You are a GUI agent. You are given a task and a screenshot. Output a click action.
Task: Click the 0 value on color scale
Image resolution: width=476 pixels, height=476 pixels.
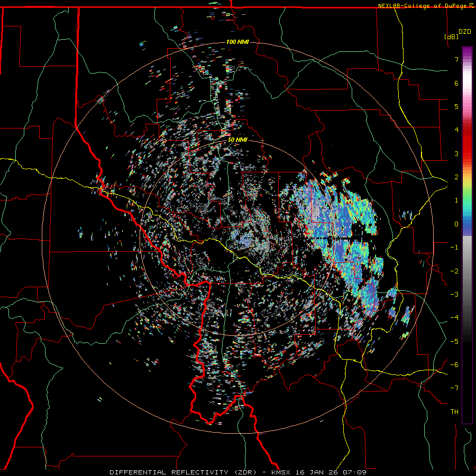pos(456,224)
